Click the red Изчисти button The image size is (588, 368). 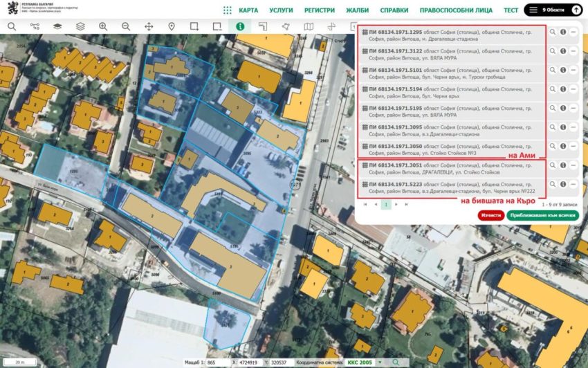tap(491, 215)
